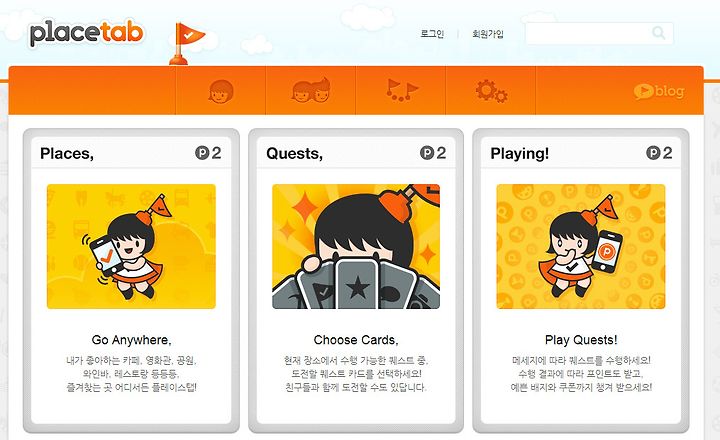720x440 pixels.
Task: Click the 회원가입 sign up link
Action: [488, 34]
